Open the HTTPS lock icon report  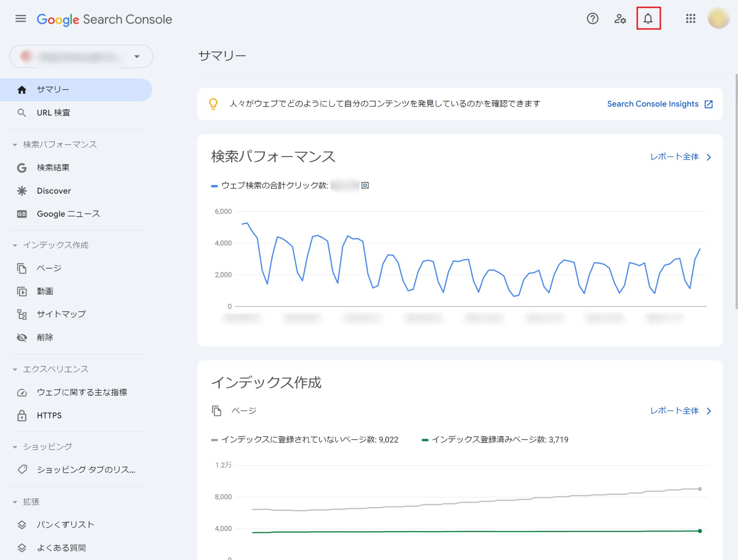pyautogui.click(x=22, y=415)
